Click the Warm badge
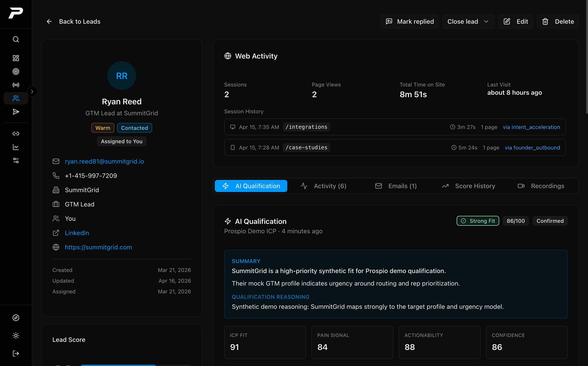The image size is (588, 366). pyautogui.click(x=103, y=128)
